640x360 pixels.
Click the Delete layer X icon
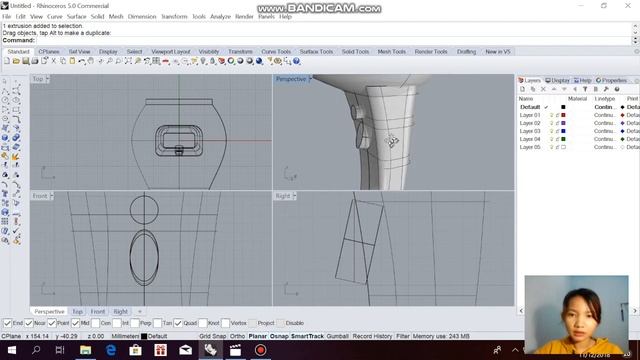(543, 89)
